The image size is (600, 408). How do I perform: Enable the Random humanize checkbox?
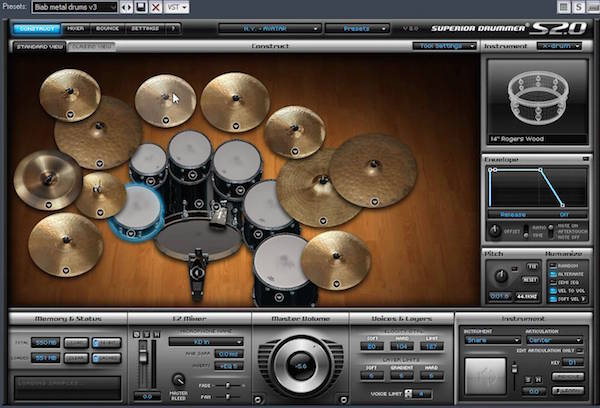553,266
